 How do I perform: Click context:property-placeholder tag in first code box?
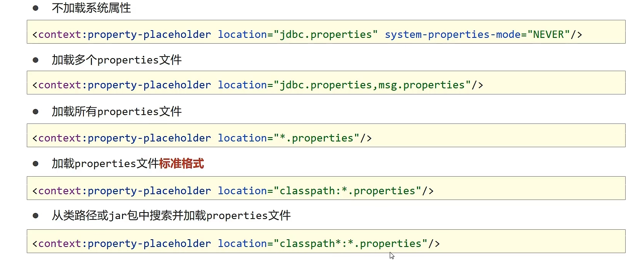pos(124,34)
